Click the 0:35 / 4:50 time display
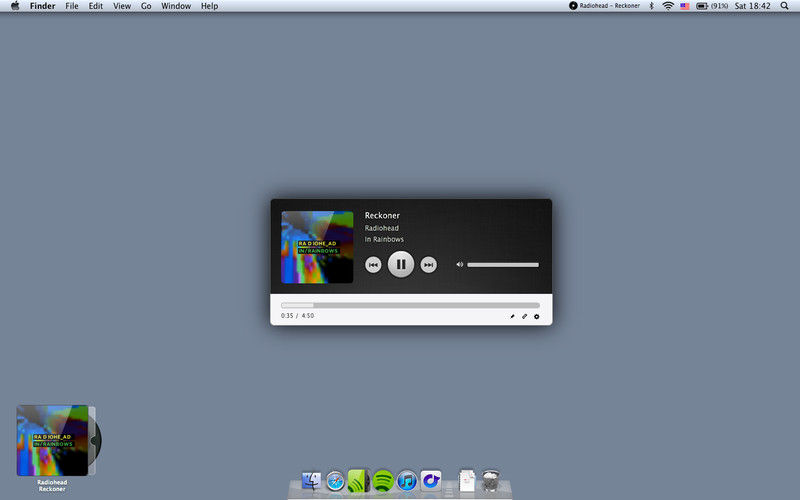Image resolution: width=800 pixels, height=500 pixels. (297, 316)
